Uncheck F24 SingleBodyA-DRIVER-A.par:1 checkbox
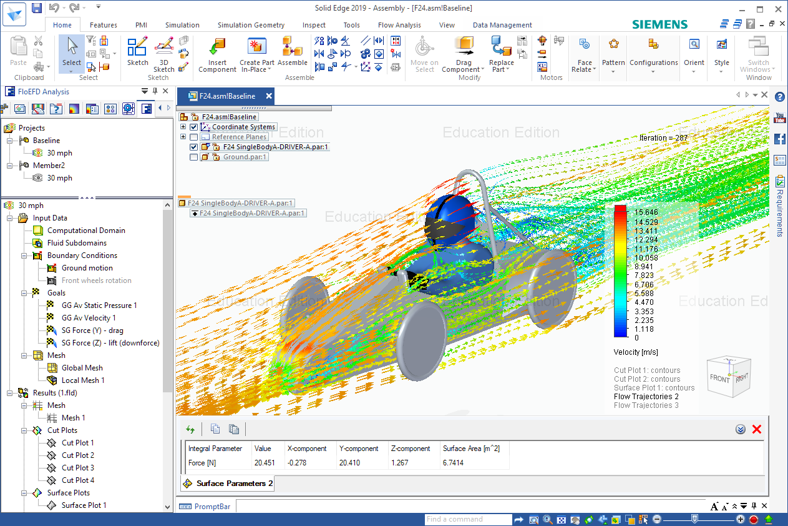This screenshot has width=788, height=526. pos(193,147)
